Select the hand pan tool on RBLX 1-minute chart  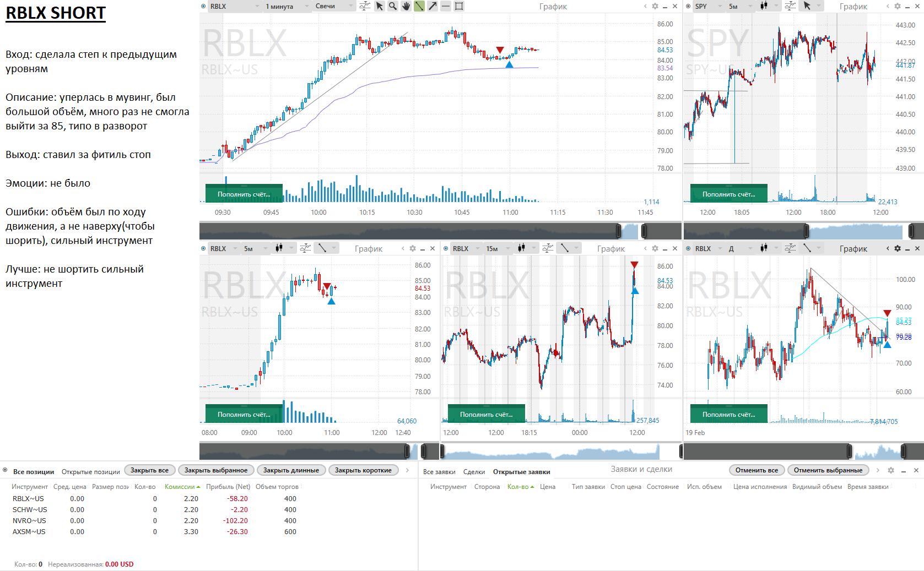406,6
